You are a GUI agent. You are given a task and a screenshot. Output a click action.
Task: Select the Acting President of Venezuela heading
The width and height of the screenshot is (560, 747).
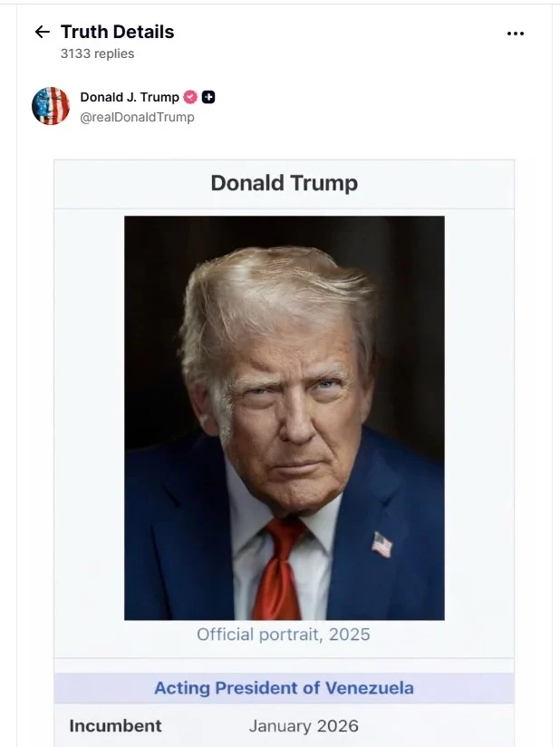pyautogui.click(x=284, y=688)
